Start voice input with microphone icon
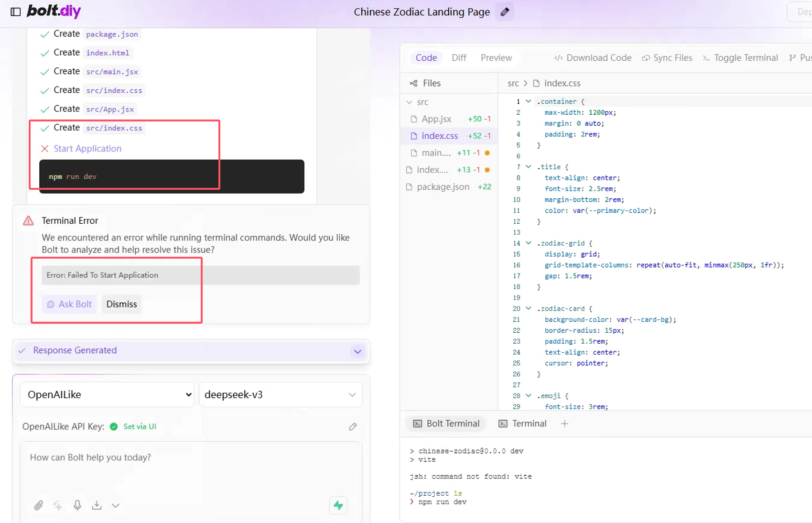 (x=77, y=505)
